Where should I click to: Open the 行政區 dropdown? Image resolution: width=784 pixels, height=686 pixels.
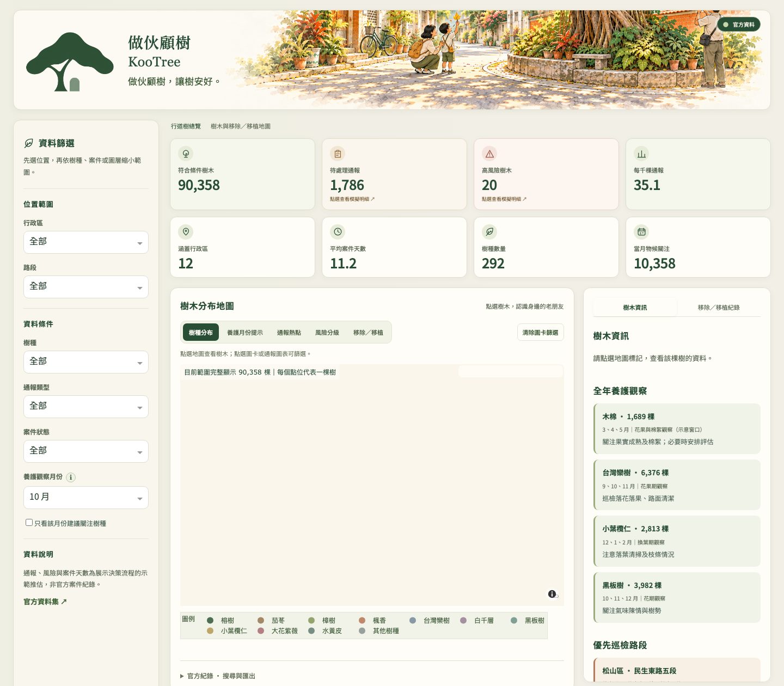86,242
